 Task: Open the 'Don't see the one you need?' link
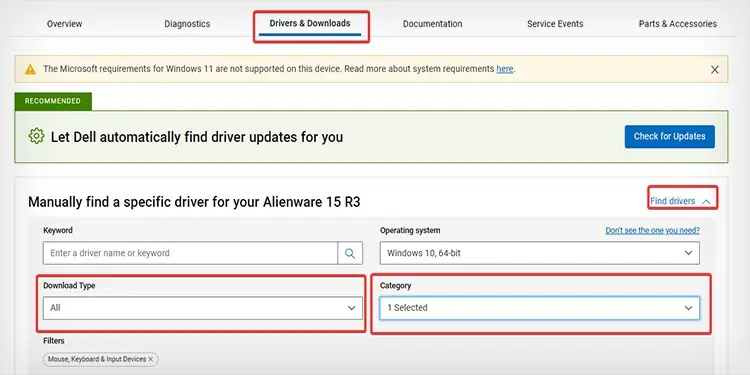(652, 231)
